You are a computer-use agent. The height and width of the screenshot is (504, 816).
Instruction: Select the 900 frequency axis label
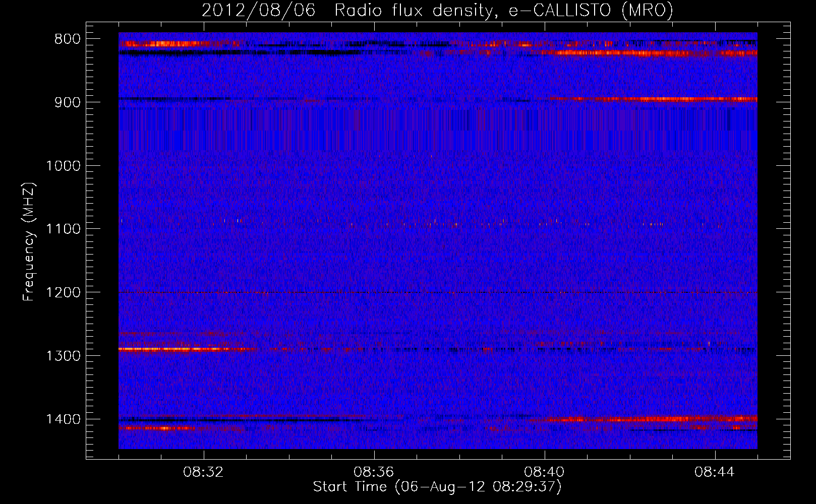[68, 102]
